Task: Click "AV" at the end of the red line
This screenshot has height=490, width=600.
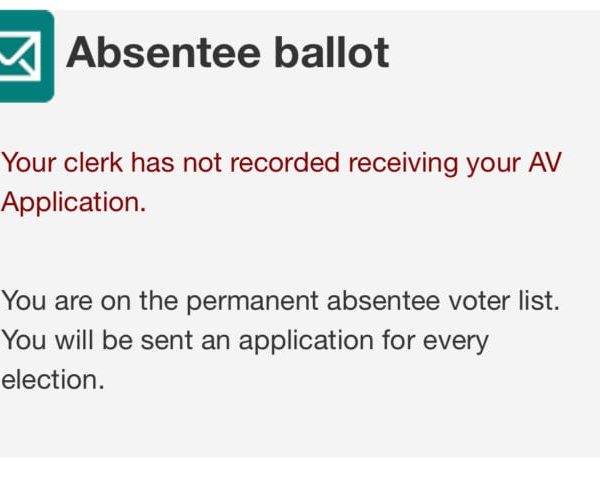Action: pyautogui.click(x=541, y=163)
